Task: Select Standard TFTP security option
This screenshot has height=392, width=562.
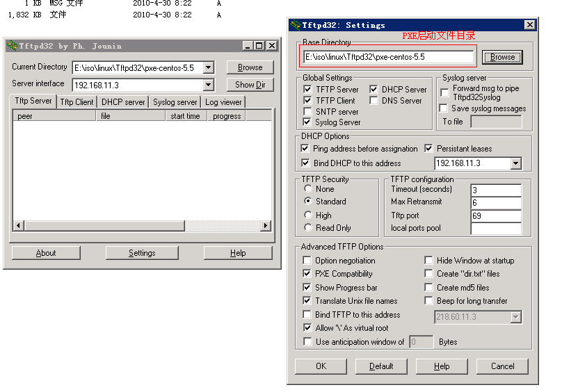Action: point(308,201)
